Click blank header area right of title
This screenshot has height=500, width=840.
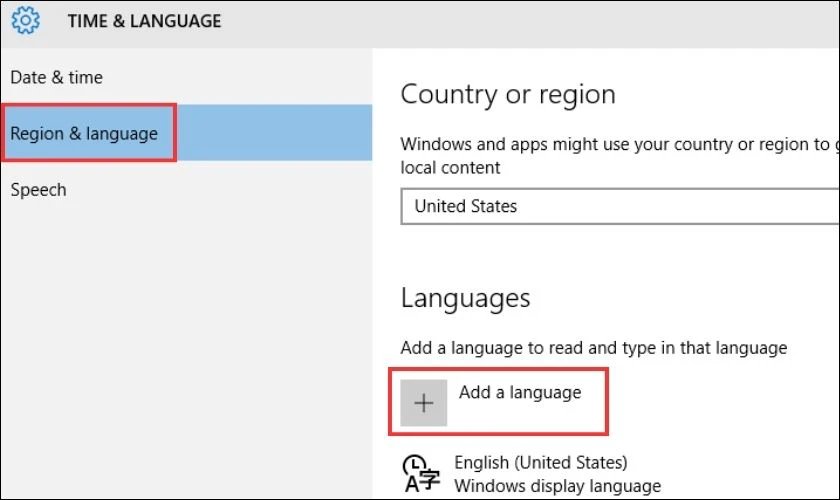pyautogui.click(x=530, y=21)
